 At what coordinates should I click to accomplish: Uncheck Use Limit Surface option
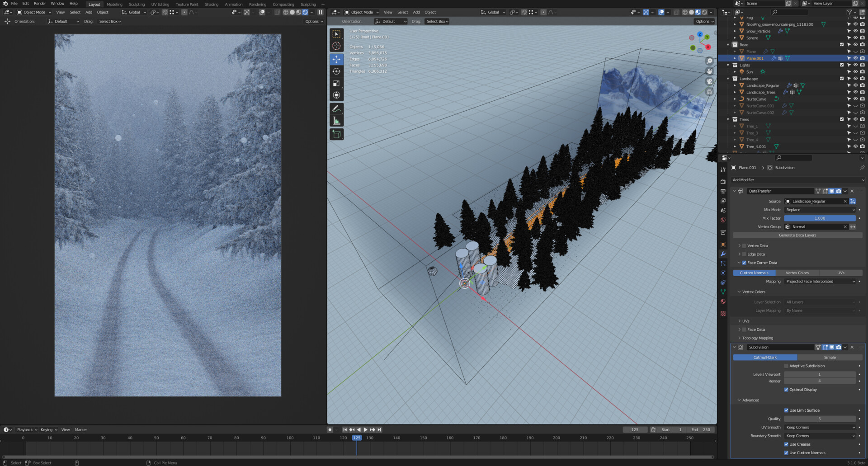[x=786, y=410]
